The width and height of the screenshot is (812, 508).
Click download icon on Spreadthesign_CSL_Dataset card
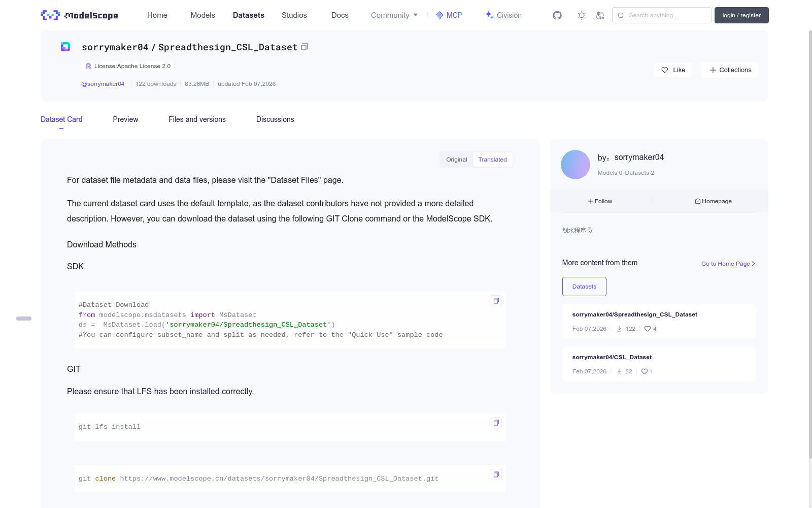click(619, 329)
